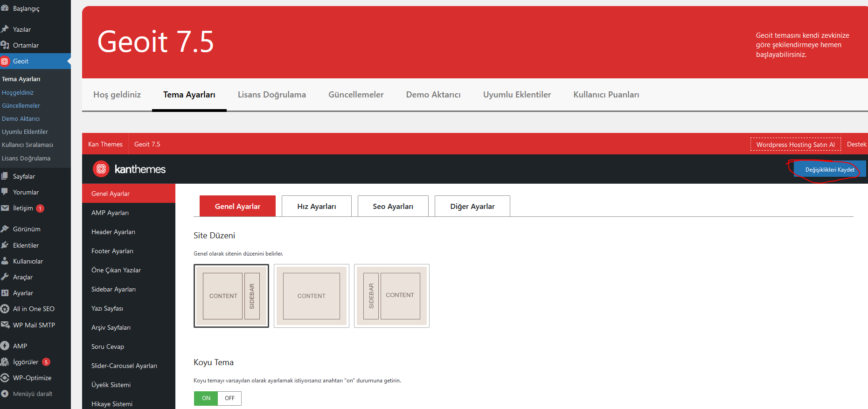This screenshot has width=868, height=409.
Task: Open Slider-Carousel Ayarları section
Action: click(129, 366)
